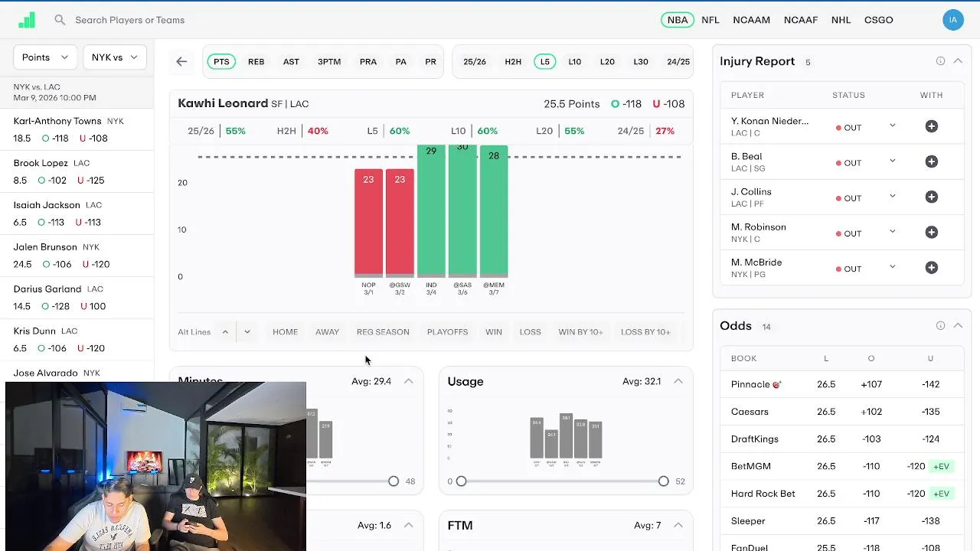Viewport: 980px width, 551px height.
Task: Open Karl-Anthony Towns player row
Action: tap(77, 130)
